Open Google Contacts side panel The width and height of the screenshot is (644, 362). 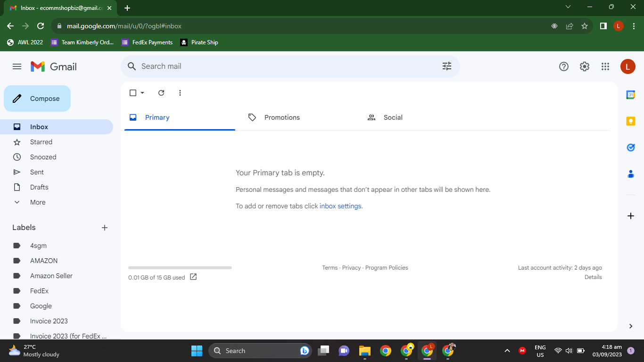click(631, 174)
